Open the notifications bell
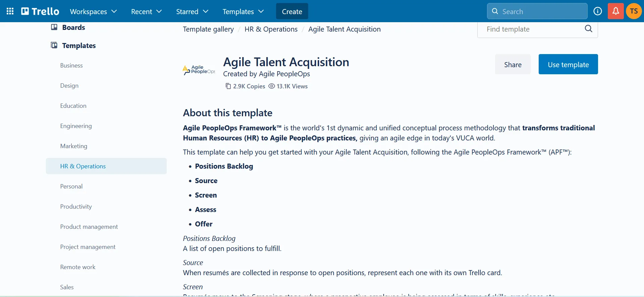 click(615, 11)
